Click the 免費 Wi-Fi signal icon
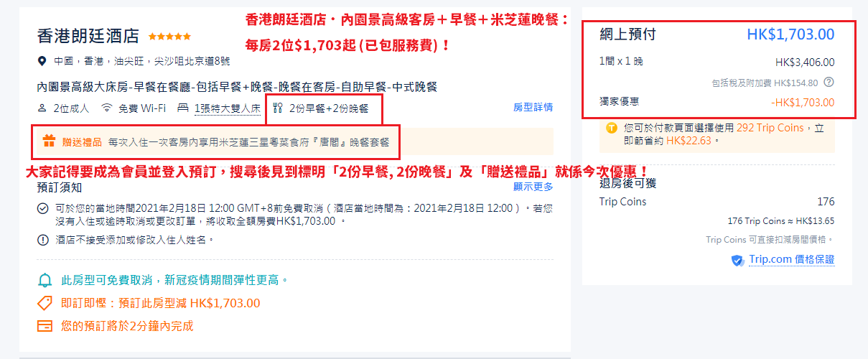Viewport: 868px width, 359px height. 107,108
